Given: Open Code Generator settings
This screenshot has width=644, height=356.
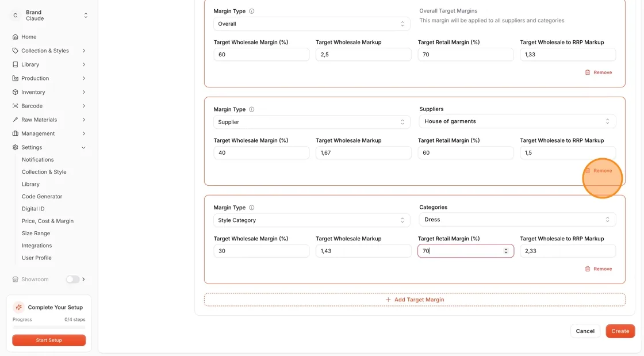Looking at the screenshot, I should [x=42, y=197].
